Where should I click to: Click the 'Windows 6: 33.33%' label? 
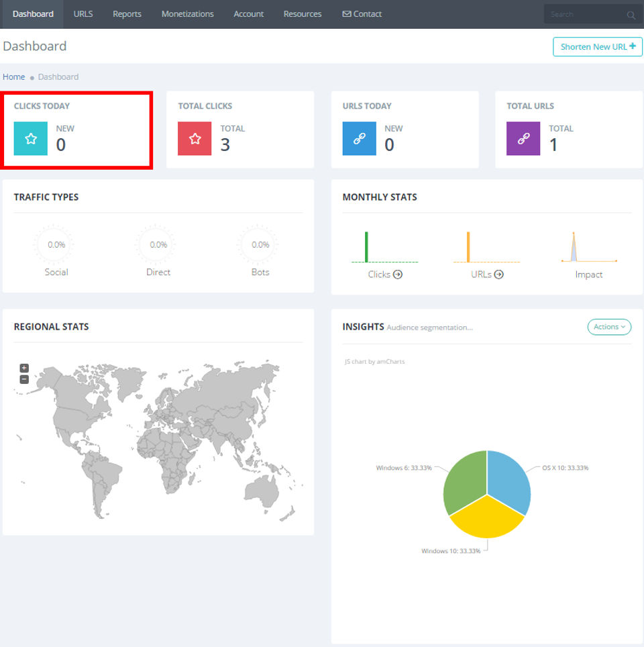coord(403,468)
